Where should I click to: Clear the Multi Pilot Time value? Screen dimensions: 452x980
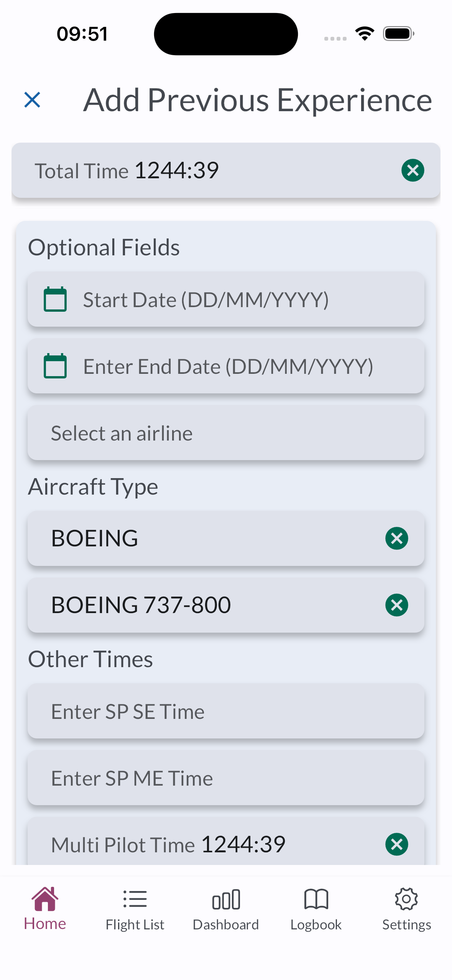396,844
